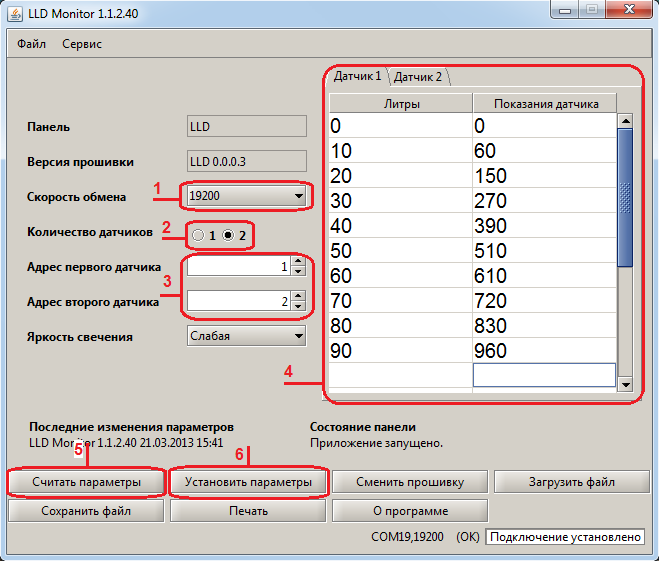Open the Сервис menu
659x561 pixels.
[82, 44]
